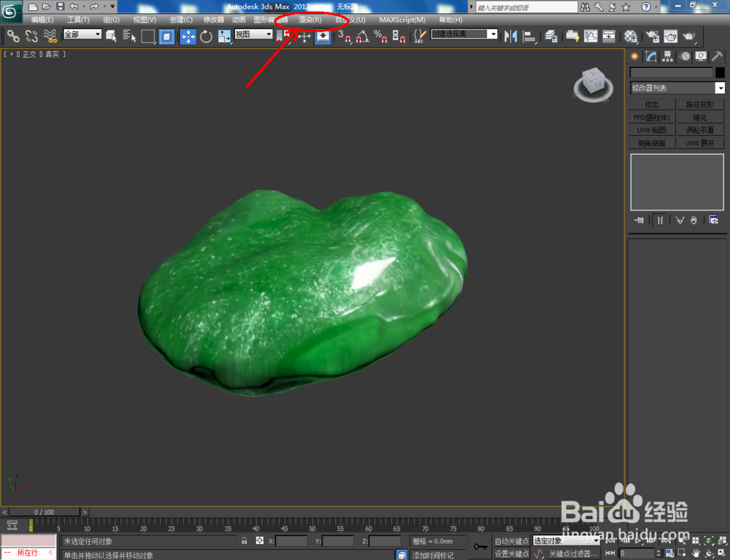Viewport: 730px width, 560px height.
Task: Activate the Select and Move tool
Action: pos(188,37)
